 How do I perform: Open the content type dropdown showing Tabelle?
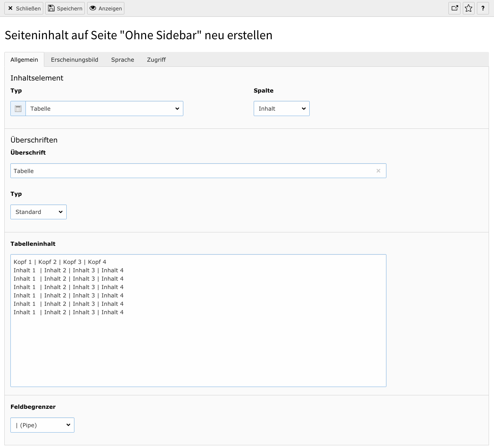point(104,109)
